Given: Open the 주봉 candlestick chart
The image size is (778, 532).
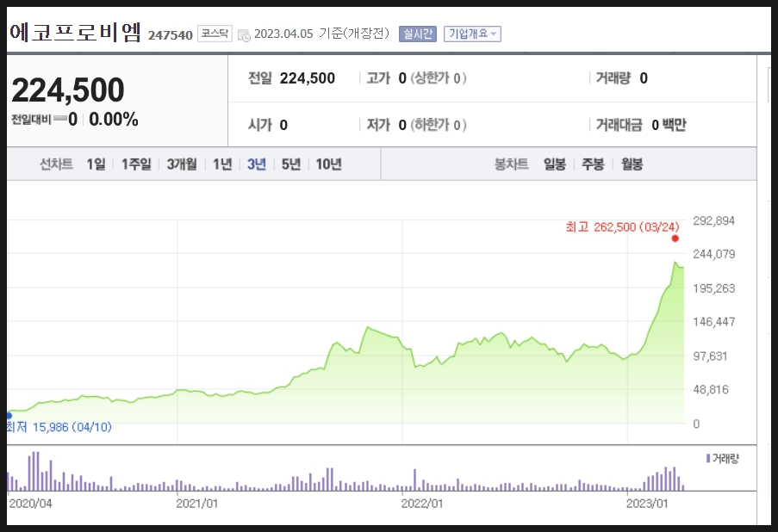Looking at the screenshot, I should click(593, 164).
